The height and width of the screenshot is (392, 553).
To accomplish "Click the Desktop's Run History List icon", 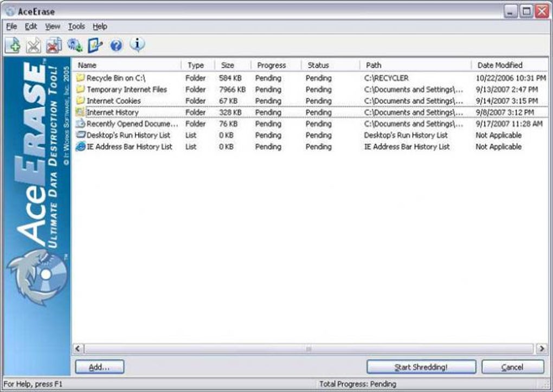I will click(x=81, y=135).
